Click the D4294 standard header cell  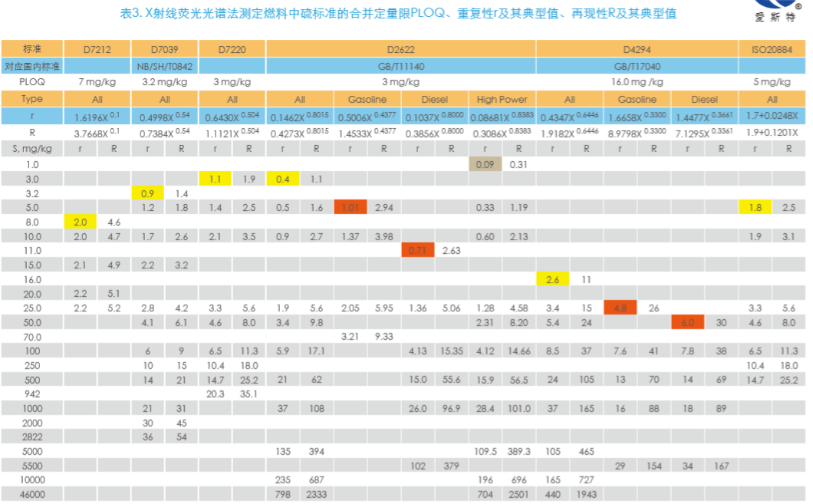(637, 49)
